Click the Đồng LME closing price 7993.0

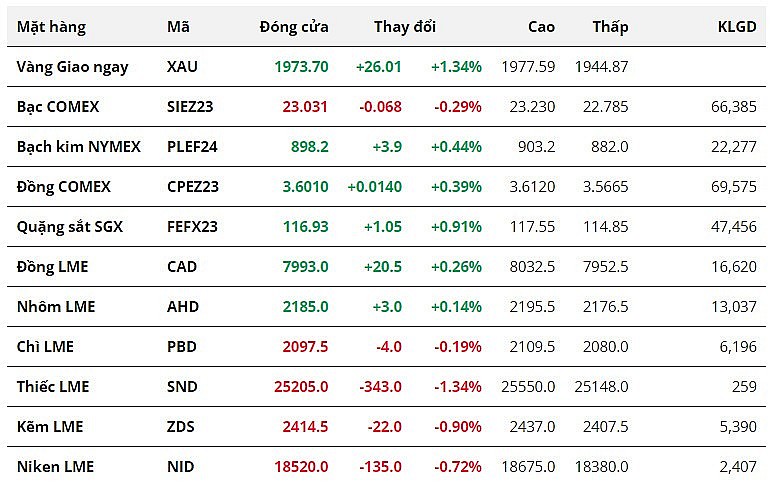click(x=301, y=267)
